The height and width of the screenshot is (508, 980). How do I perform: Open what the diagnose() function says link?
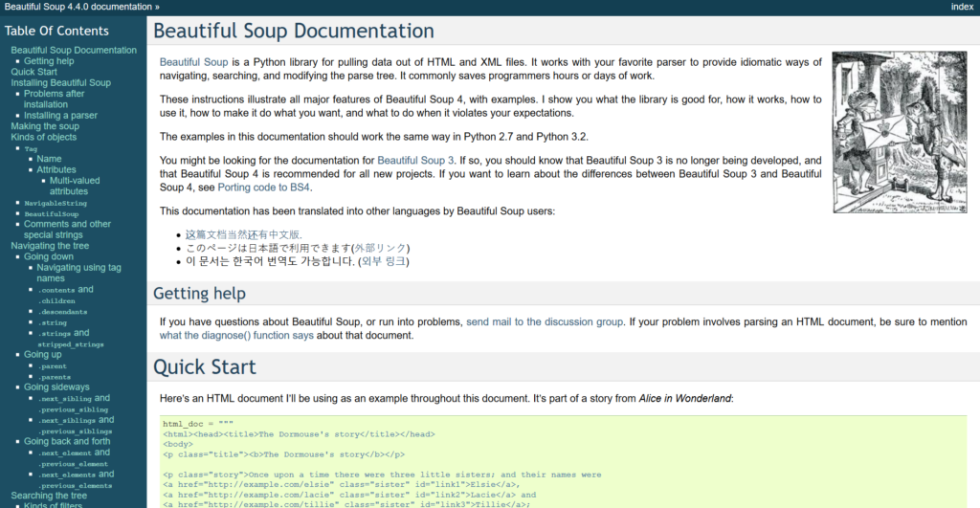(x=236, y=336)
